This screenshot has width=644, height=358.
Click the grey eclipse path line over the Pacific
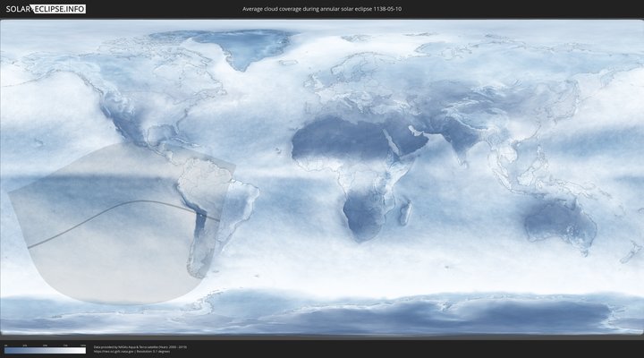pyautogui.click(x=123, y=204)
